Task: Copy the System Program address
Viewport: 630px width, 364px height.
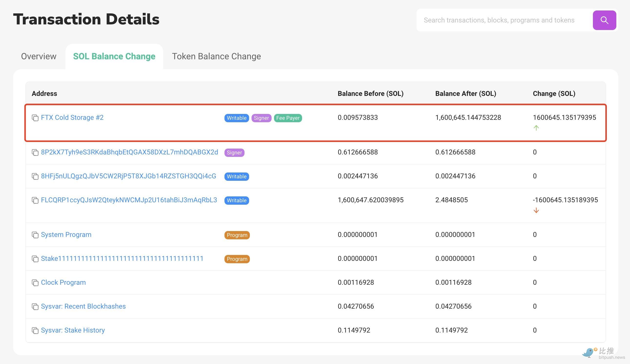Action: coord(35,235)
